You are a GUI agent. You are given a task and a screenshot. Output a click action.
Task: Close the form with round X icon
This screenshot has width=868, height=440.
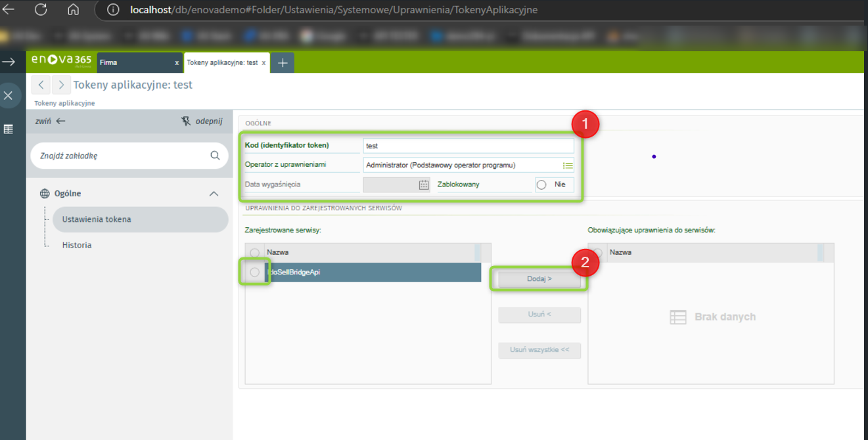(x=9, y=96)
